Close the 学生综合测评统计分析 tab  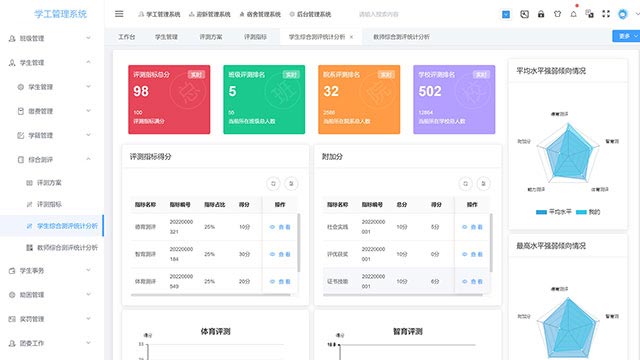click(351, 37)
